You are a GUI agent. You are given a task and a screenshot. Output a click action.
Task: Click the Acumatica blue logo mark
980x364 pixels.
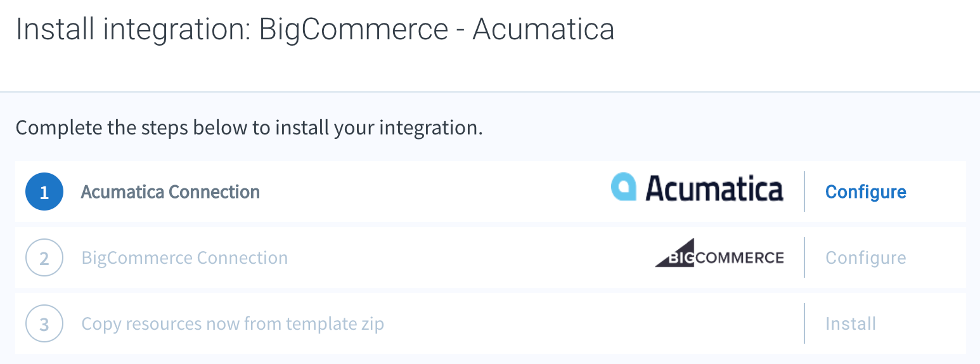(x=623, y=187)
